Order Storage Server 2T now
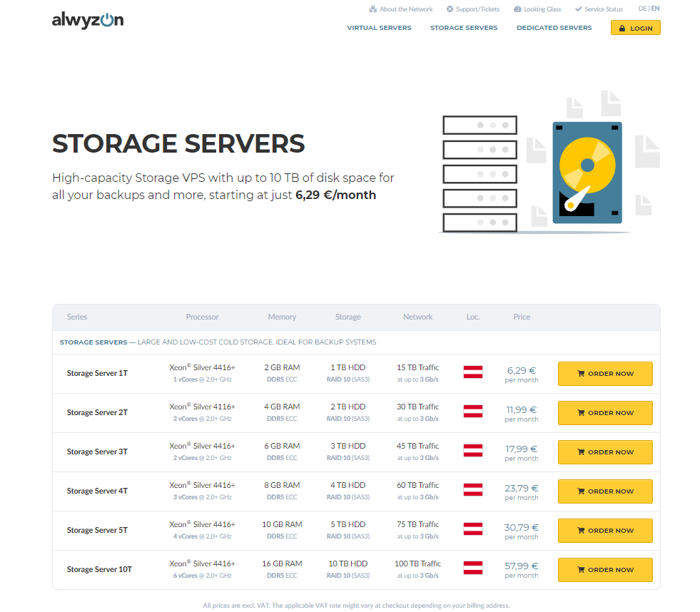The width and height of the screenshot is (700, 612). click(x=605, y=413)
